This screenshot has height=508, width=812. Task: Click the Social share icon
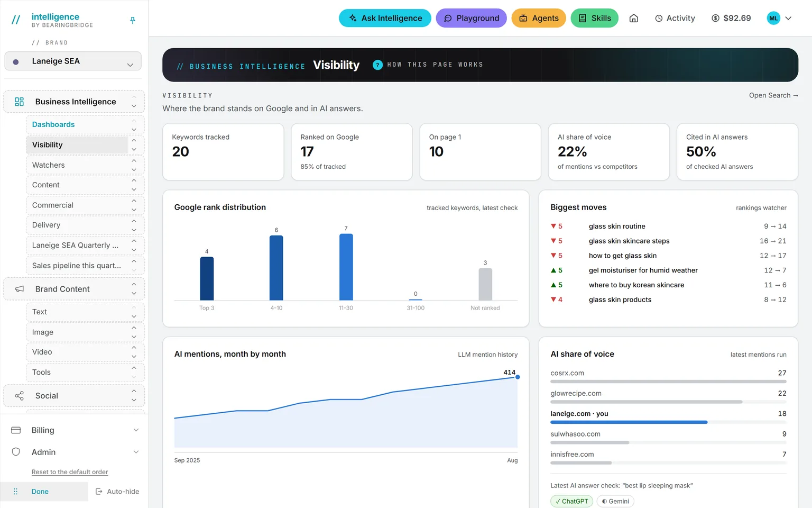click(20, 396)
